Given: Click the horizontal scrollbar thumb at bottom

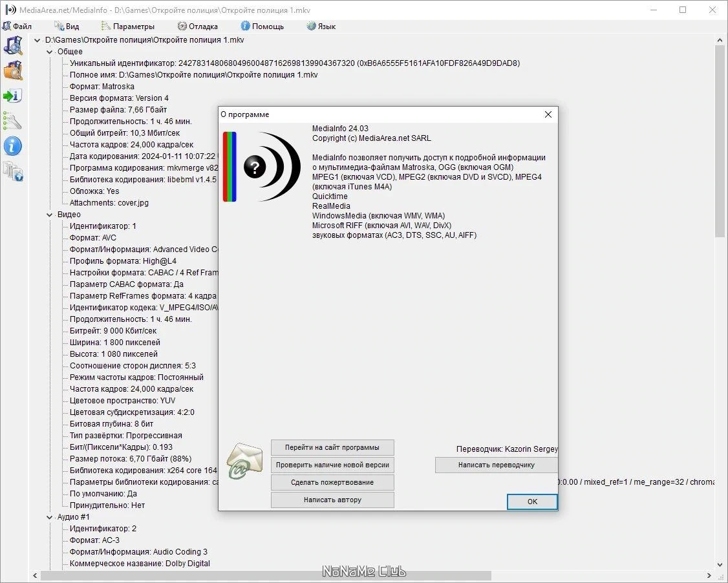Looking at the screenshot, I should pyautogui.click(x=266, y=576).
